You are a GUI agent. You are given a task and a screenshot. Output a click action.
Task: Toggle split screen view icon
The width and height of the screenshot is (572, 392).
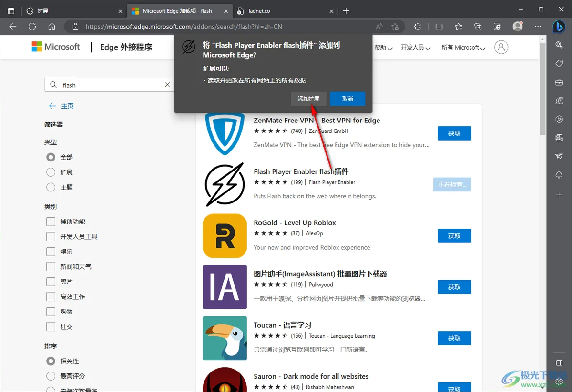[439, 27]
